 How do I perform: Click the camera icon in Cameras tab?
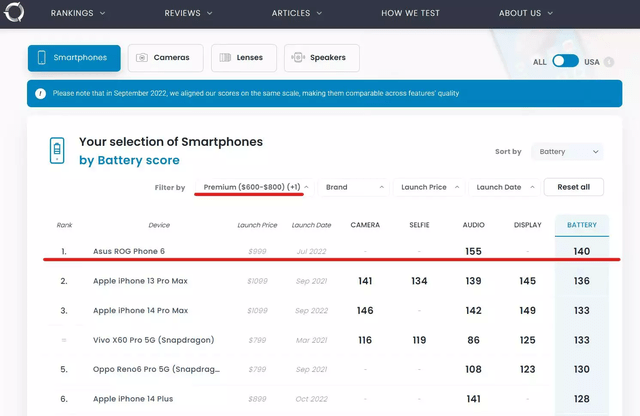click(x=142, y=58)
